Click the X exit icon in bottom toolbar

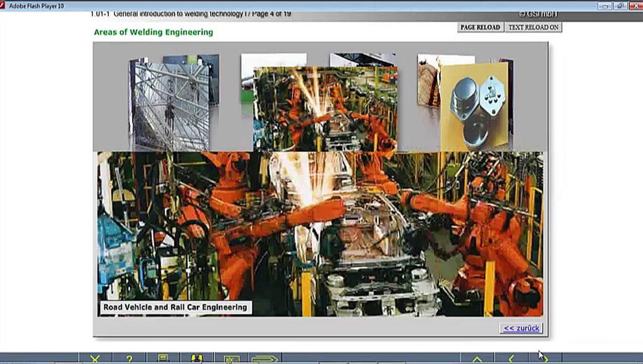click(x=95, y=359)
